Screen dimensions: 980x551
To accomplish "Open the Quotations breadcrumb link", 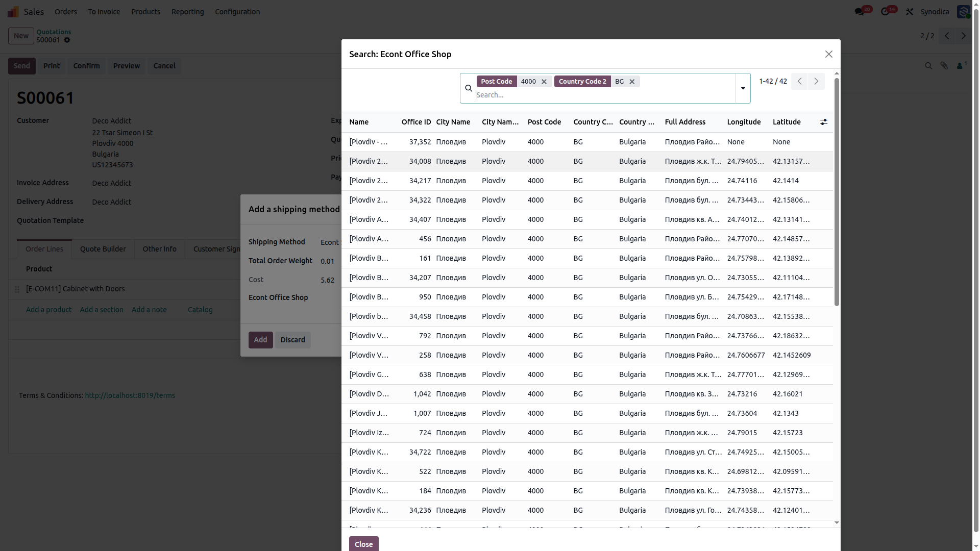I will [54, 32].
